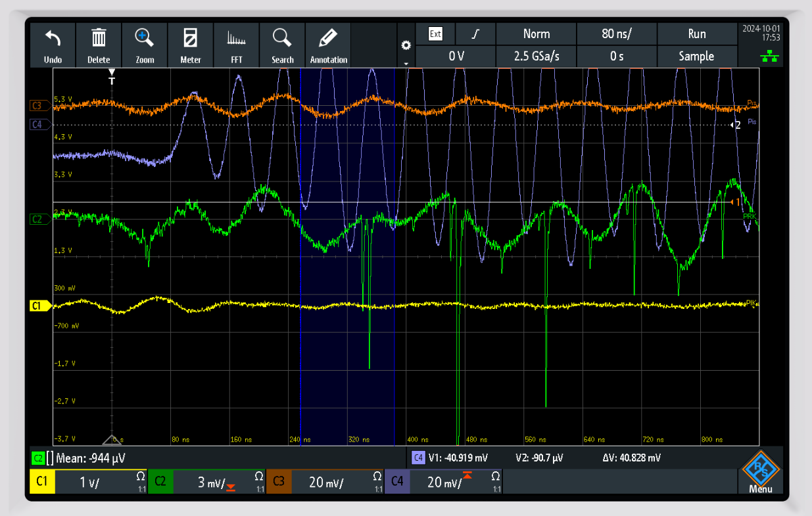Open settings via the gear icon

(406, 45)
